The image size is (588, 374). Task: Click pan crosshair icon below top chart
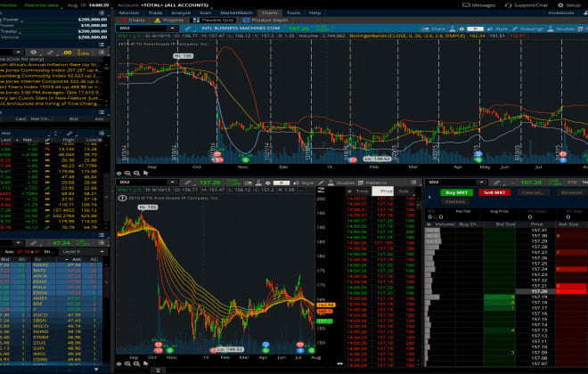pyautogui.click(x=118, y=173)
